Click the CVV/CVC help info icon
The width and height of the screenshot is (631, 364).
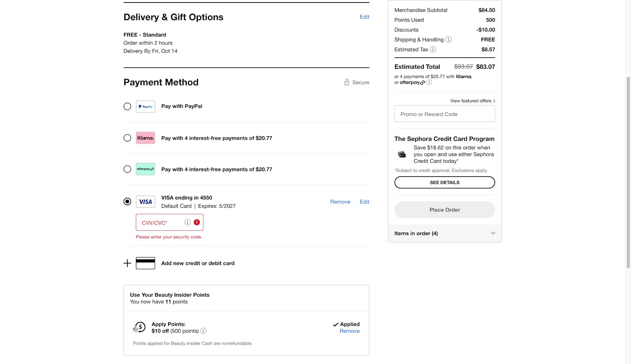[187, 222]
